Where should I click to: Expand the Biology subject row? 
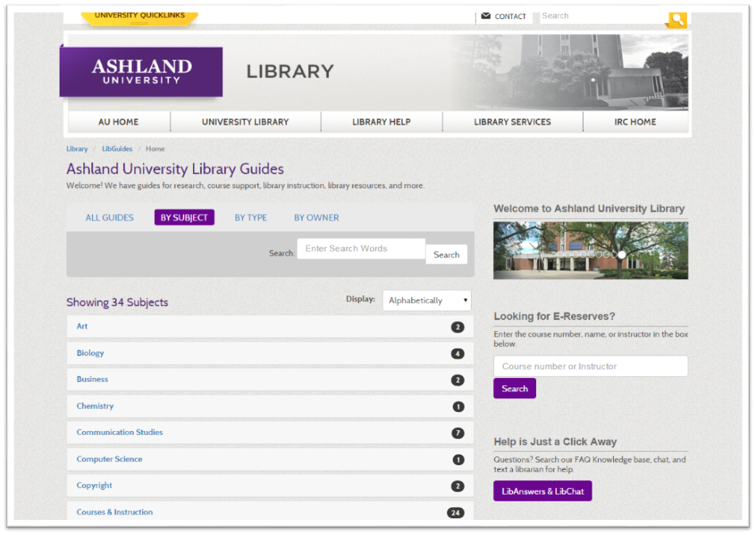[x=270, y=352]
